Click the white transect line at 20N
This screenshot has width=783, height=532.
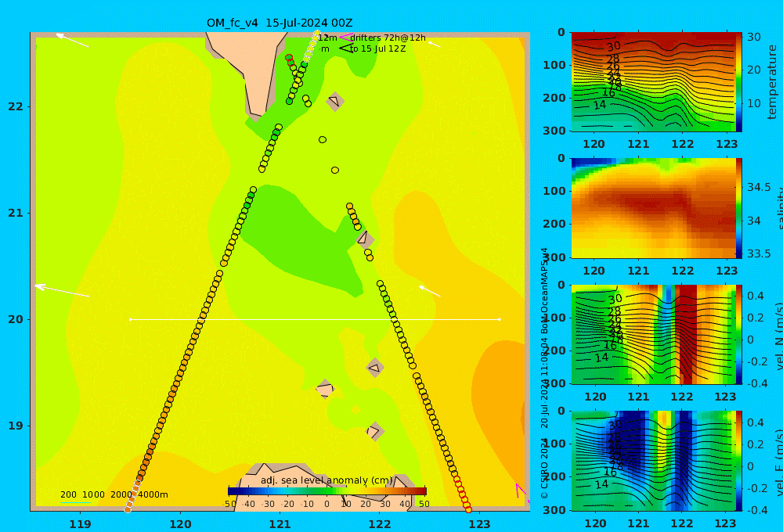click(x=315, y=319)
